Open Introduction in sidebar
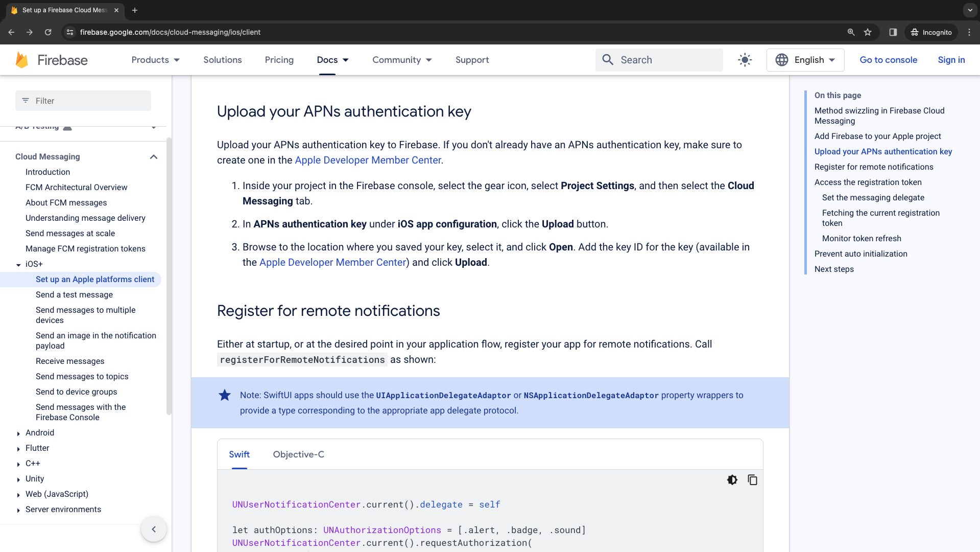This screenshot has width=980, height=552. click(x=47, y=172)
